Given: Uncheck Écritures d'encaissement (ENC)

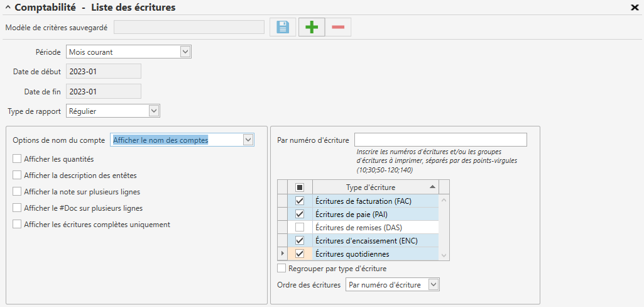Looking at the screenshot, I should click(x=300, y=240).
